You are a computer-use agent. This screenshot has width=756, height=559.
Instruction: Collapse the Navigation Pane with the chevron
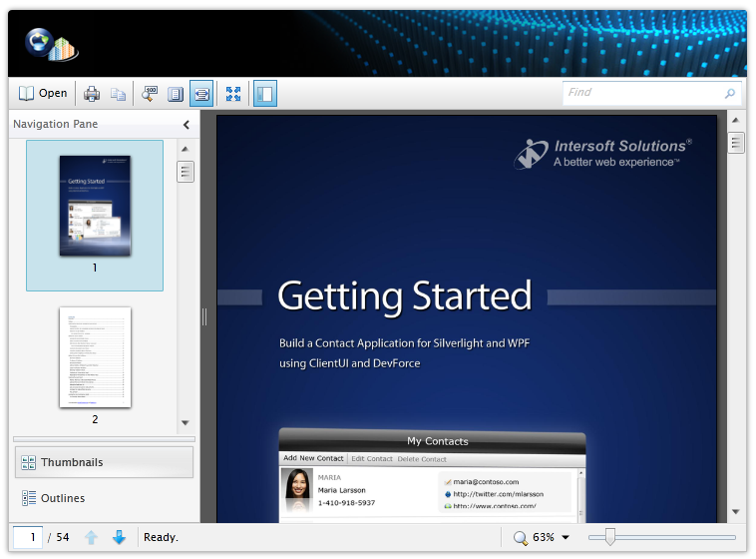pyautogui.click(x=187, y=125)
